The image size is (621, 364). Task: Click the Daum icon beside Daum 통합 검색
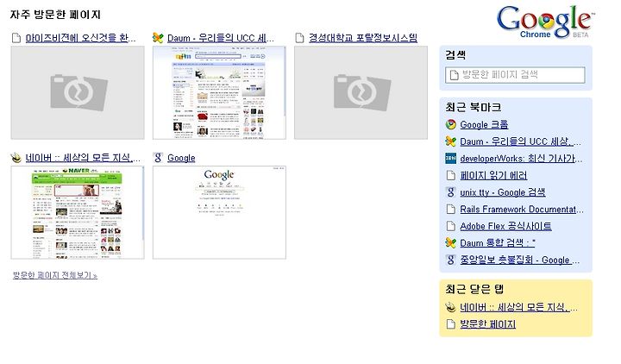pos(451,242)
